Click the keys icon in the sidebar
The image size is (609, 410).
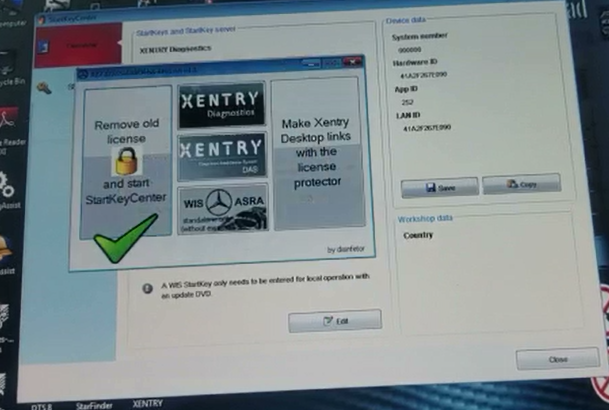(44, 88)
